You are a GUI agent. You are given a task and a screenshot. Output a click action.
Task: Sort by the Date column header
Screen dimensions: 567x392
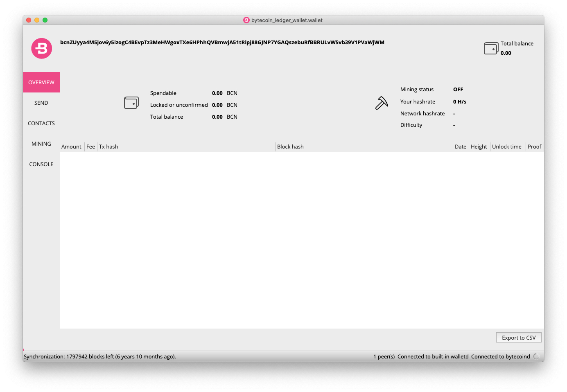click(x=461, y=146)
